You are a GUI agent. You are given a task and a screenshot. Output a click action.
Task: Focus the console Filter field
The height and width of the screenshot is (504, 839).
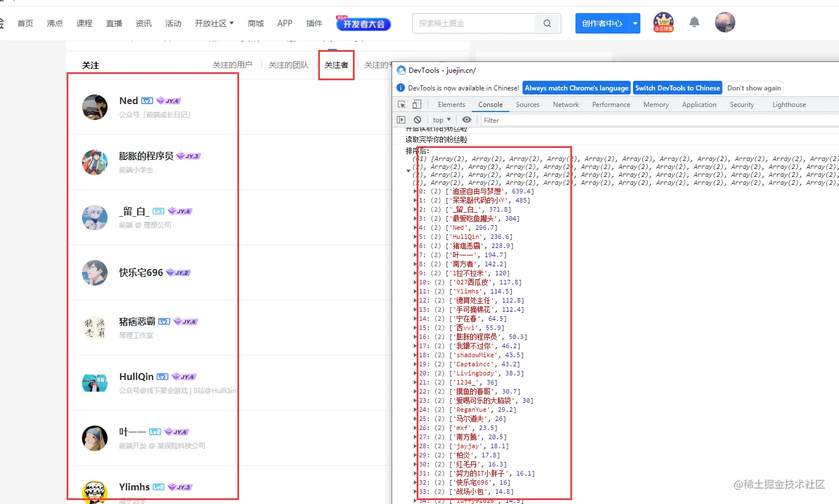tap(659, 120)
